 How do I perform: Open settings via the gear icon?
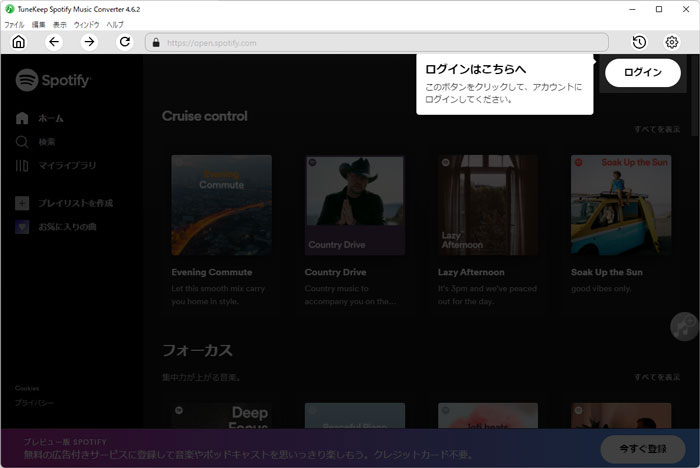pos(672,42)
